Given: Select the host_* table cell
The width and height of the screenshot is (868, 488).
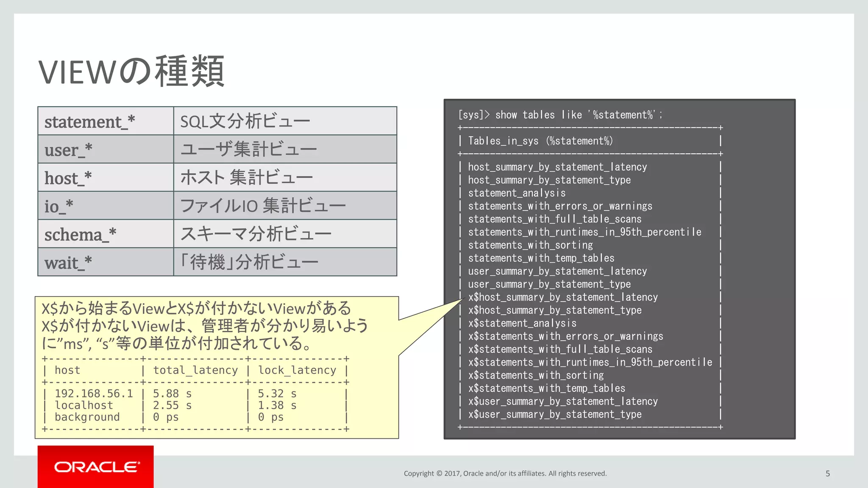Looking at the screenshot, I should (x=106, y=177).
